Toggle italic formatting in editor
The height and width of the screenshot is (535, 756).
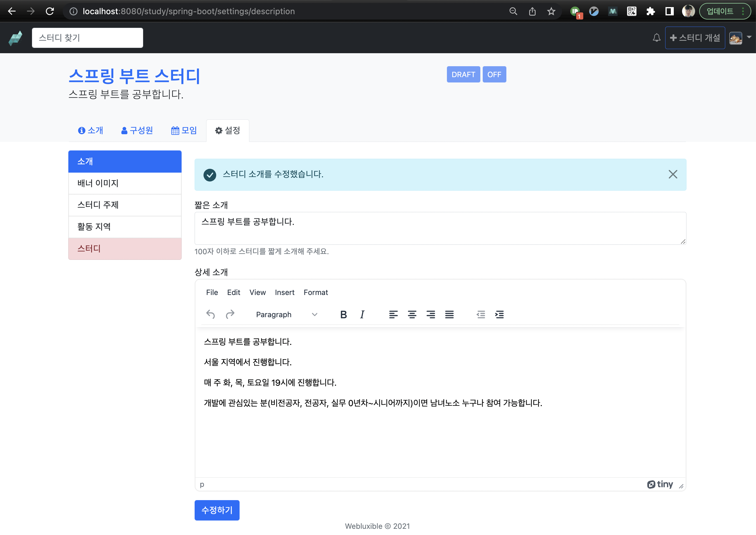pos(362,314)
